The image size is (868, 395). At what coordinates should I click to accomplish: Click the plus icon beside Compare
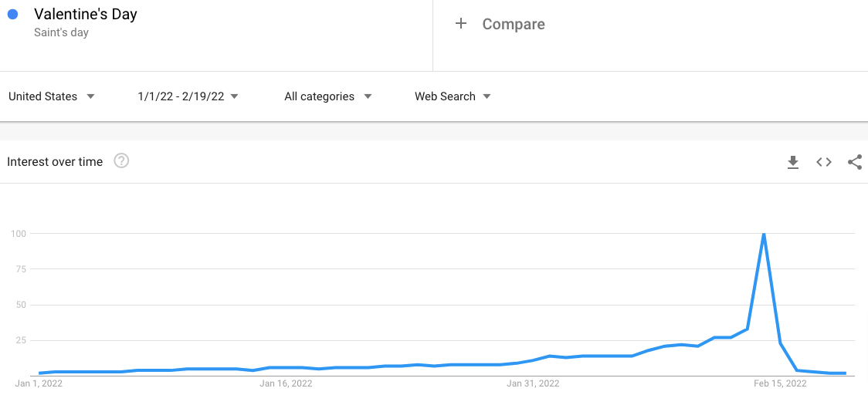pyautogui.click(x=461, y=24)
